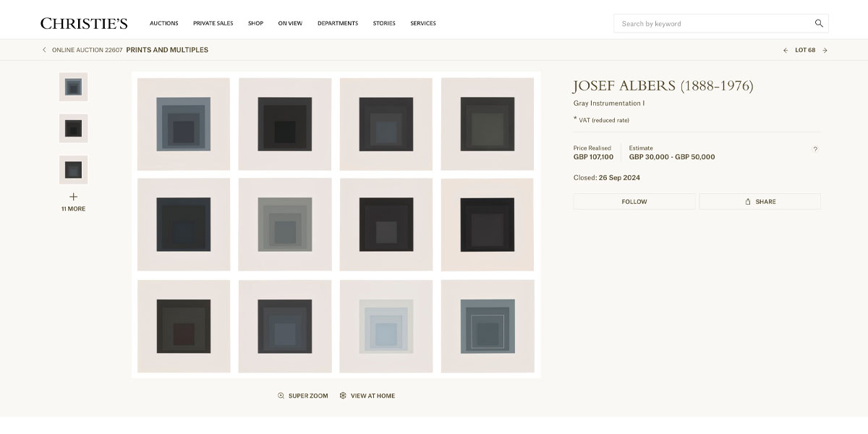The height and width of the screenshot is (434, 868).
Task: Open the PRIVATE SALES menu
Action: [213, 23]
